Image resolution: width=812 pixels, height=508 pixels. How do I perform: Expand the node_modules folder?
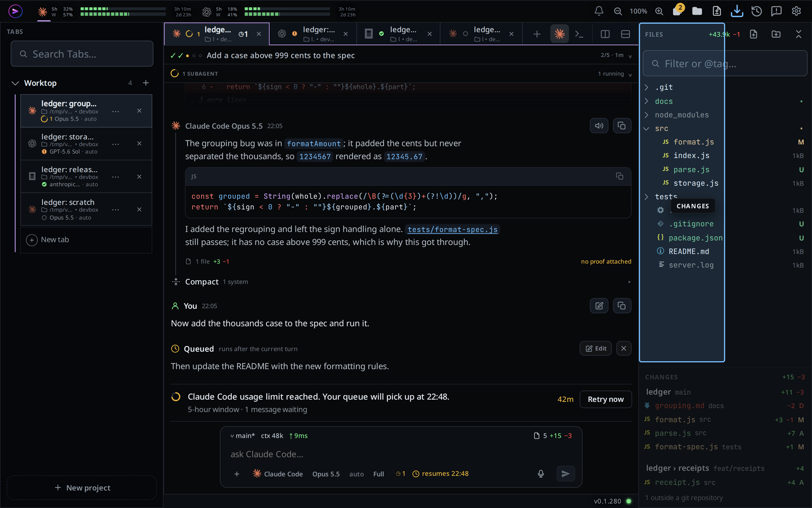pos(646,115)
